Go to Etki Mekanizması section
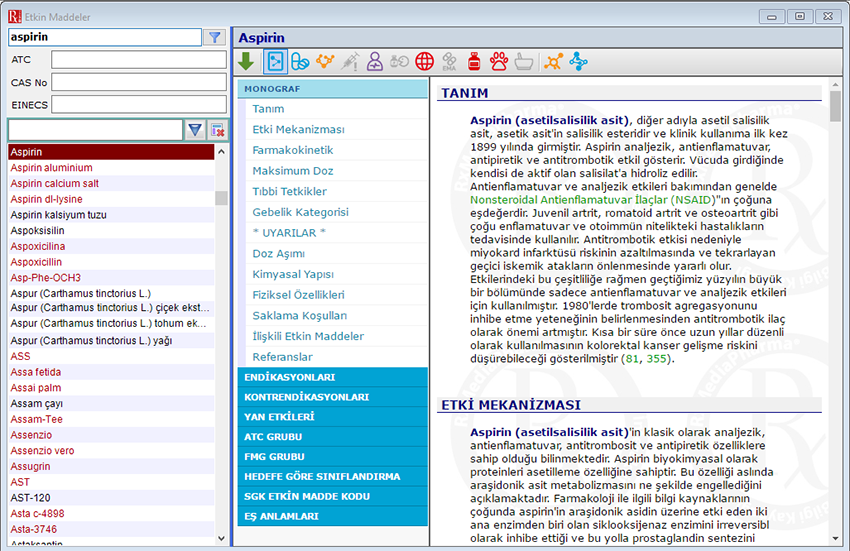The width and height of the screenshot is (850, 551). 298,130
